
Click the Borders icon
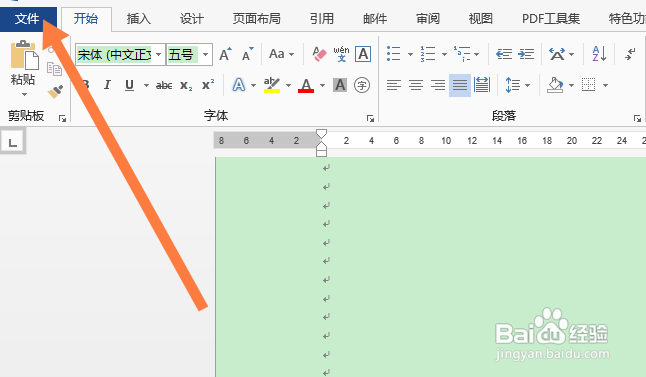click(x=588, y=85)
